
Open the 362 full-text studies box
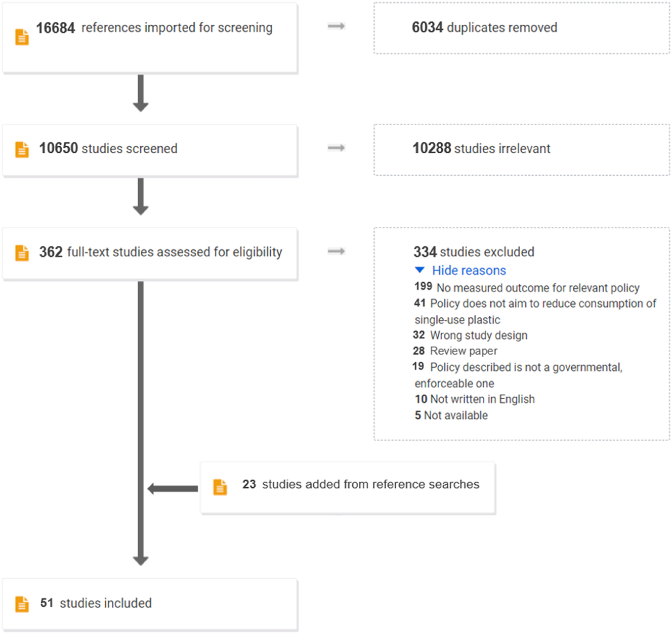pos(150,253)
